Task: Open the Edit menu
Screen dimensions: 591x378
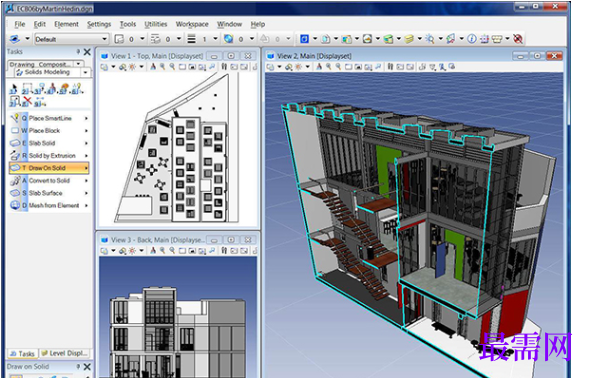Action: point(40,24)
